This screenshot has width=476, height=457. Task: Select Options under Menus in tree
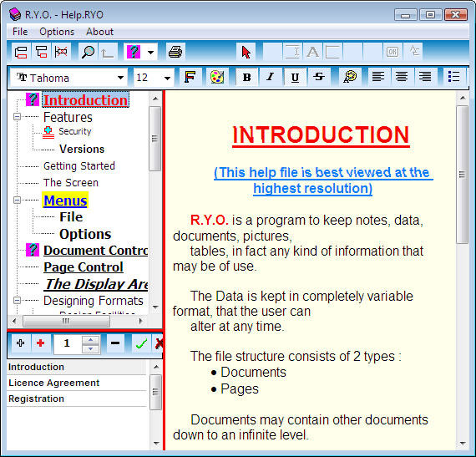(85, 234)
